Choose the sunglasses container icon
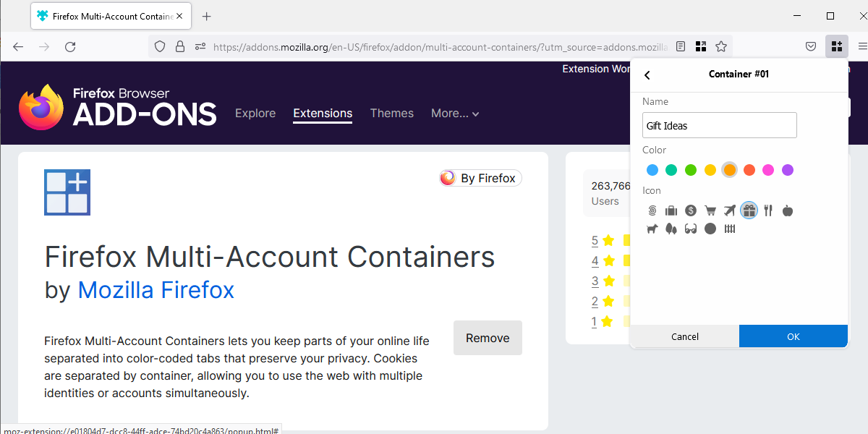The width and height of the screenshot is (868, 434). (x=691, y=229)
